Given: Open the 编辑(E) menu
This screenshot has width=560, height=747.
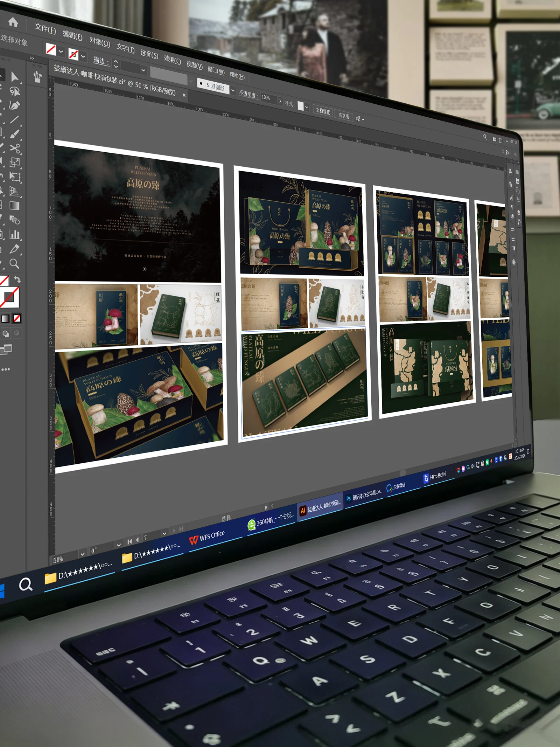Looking at the screenshot, I should [x=72, y=36].
